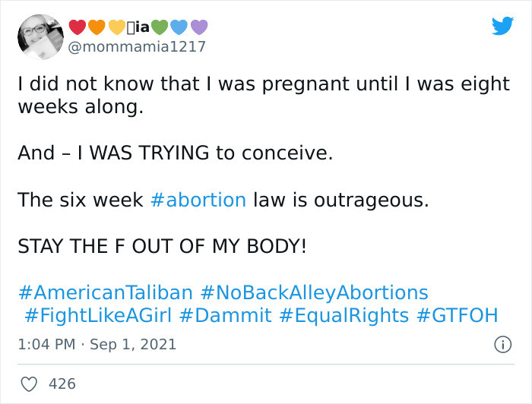The width and height of the screenshot is (532, 404).
Task: Open the @mommamia1217 profile handle
Action: point(137,47)
